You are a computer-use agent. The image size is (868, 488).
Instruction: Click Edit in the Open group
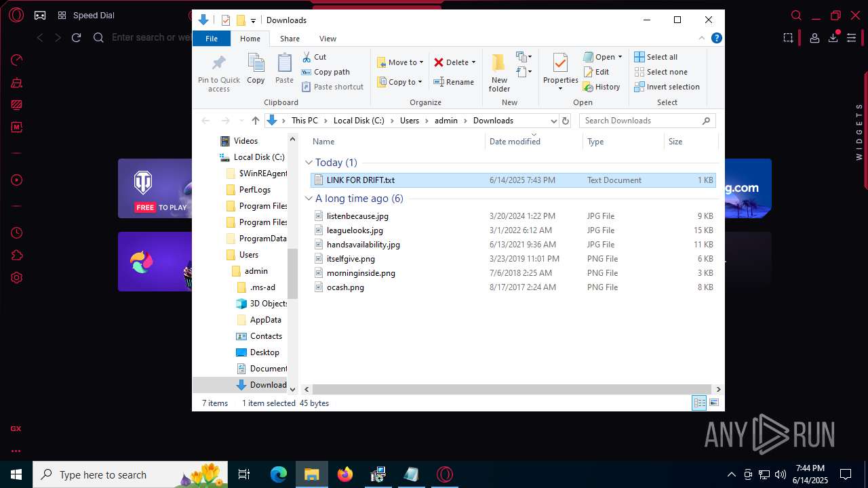click(596, 72)
